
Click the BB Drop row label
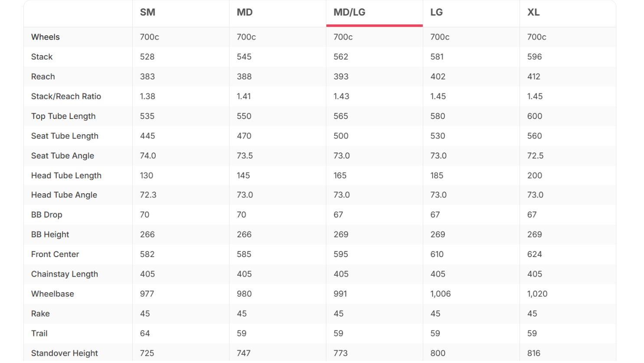pyautogui.click(x=47, y=215)
